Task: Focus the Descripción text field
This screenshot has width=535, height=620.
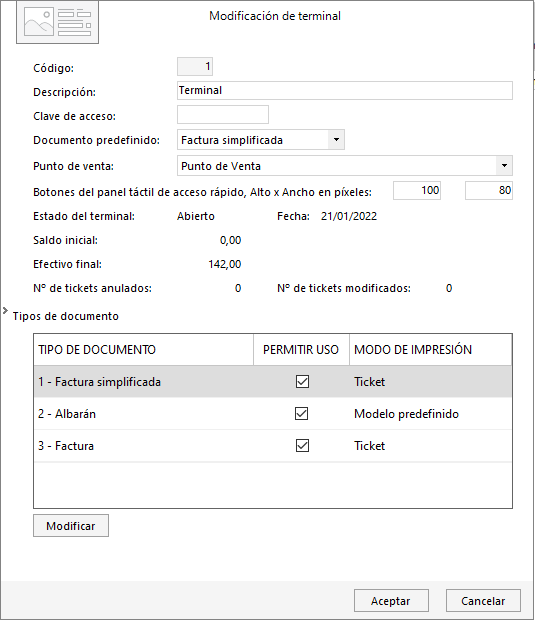Action: pyautogui.click(x=345, y=91)
